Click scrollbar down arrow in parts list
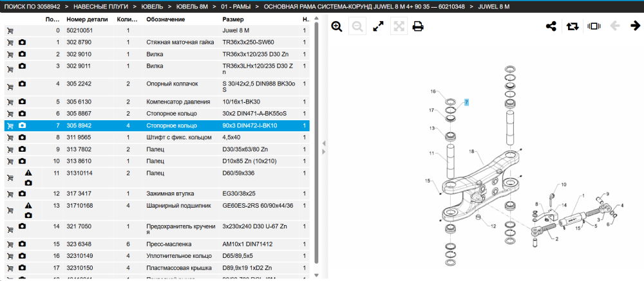644x281 pixels. tap(316, 275)
